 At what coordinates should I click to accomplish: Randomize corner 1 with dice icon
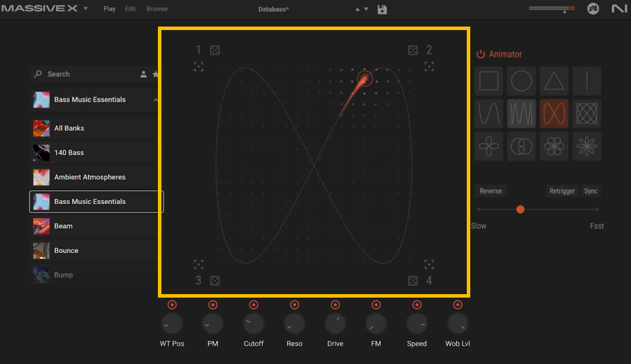[x=215, y=50]
